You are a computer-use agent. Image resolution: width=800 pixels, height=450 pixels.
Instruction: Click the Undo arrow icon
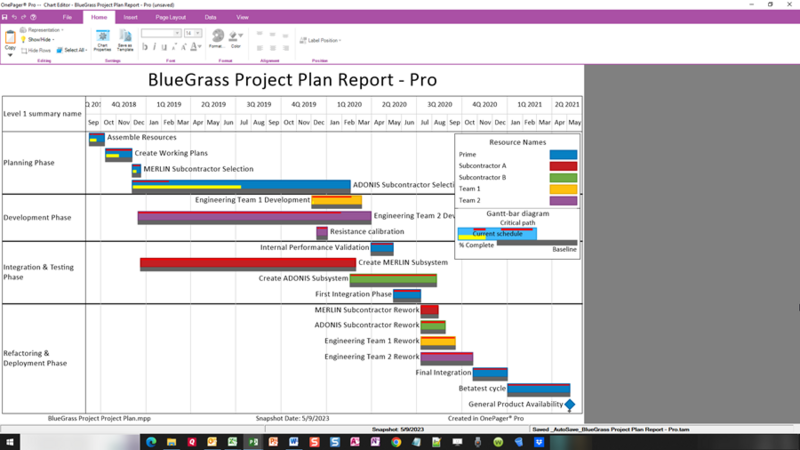14,17
